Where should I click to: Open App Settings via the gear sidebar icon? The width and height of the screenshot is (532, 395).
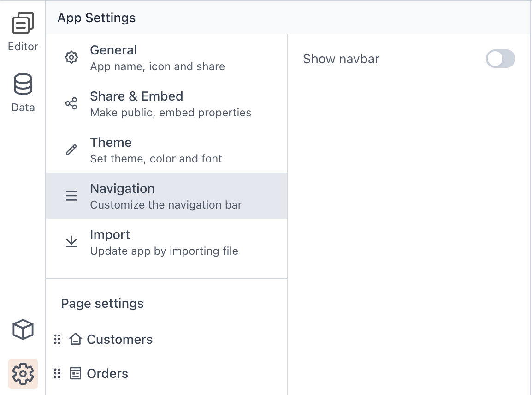pos(23,374)
